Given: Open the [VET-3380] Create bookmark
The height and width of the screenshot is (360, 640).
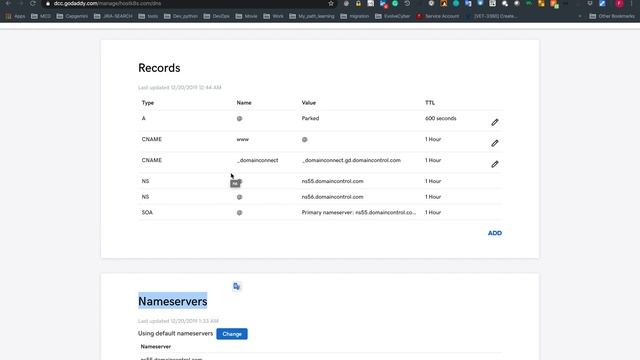Looking at the screenshot, I should coord(493,16).
